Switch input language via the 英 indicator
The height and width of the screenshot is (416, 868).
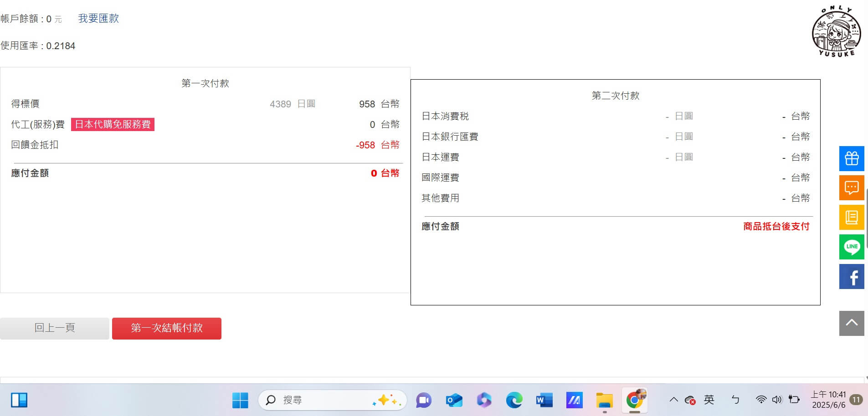pyautogui.click(x=709, y=400)
